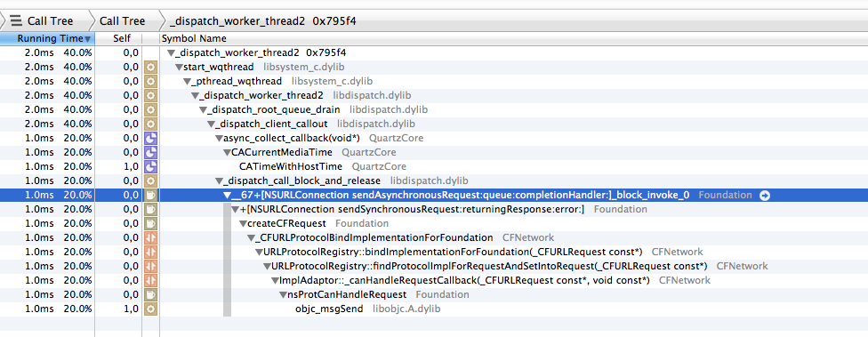Click the Symbol Name column header
Viewport: 868px width, 337px height.
click(x=194, y=39)
